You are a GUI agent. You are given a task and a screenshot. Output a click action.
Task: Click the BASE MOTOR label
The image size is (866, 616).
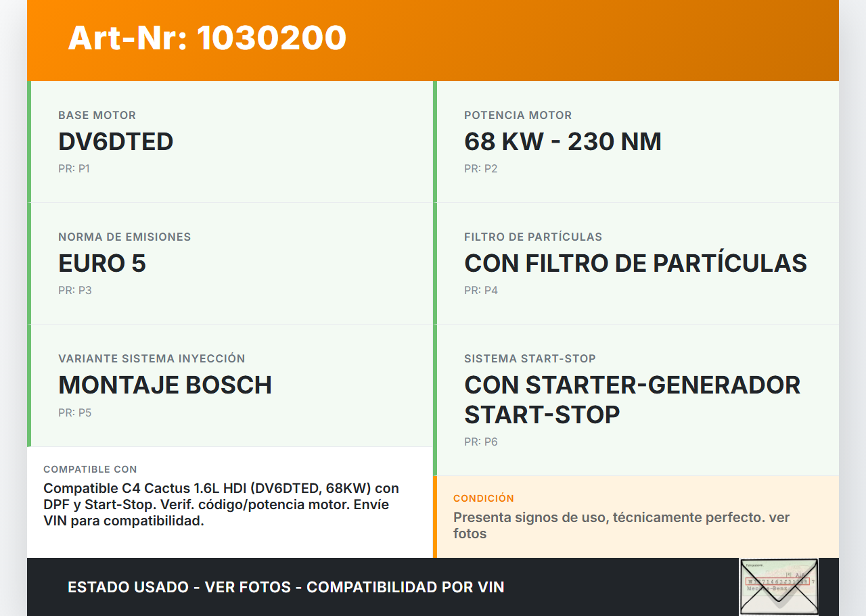coord(97,115)
